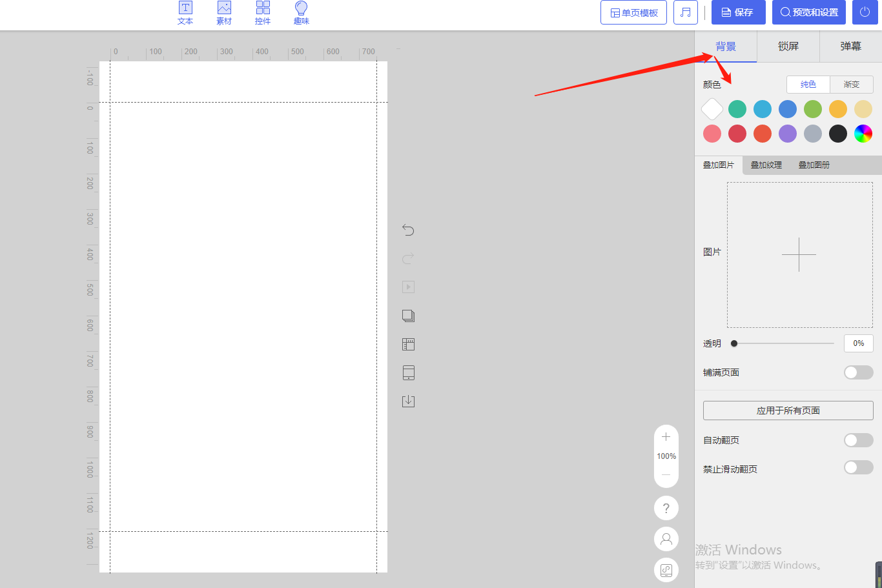
Task: Select the 叠加纹理 tab
Action: pos(766,165)
